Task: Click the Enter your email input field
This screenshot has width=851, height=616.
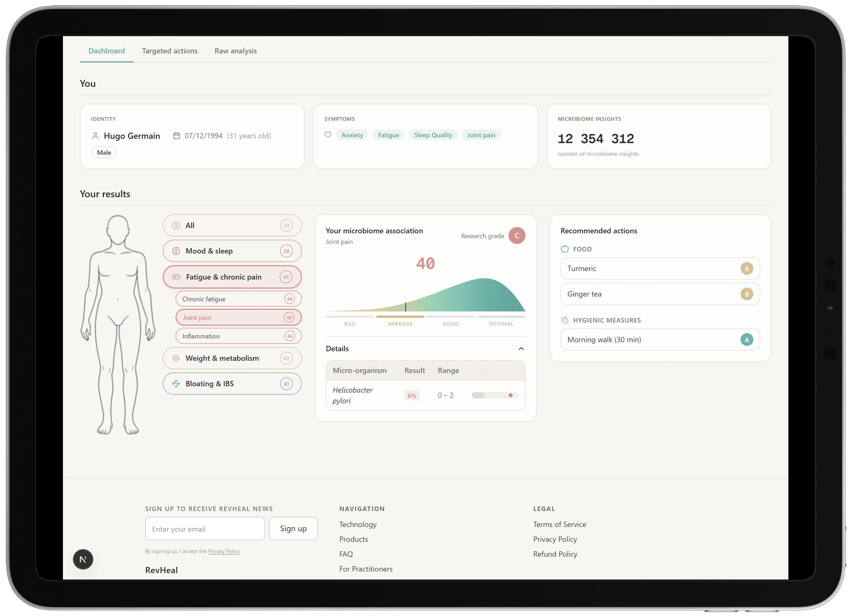Action: 204,528
